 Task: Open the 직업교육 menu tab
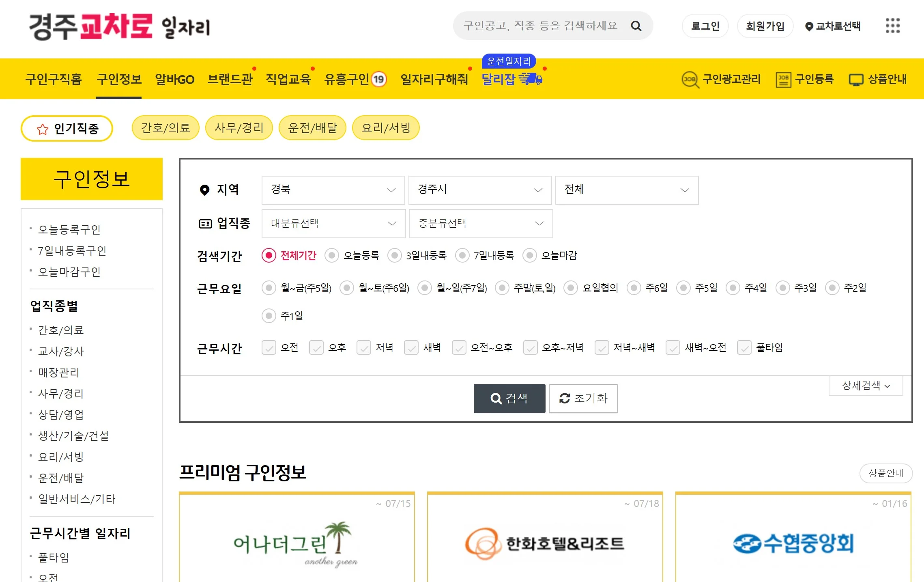(288, 79)
